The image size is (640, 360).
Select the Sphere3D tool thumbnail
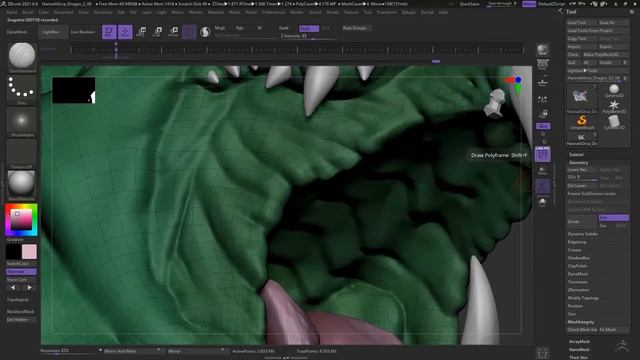click(x=614, y=91)
